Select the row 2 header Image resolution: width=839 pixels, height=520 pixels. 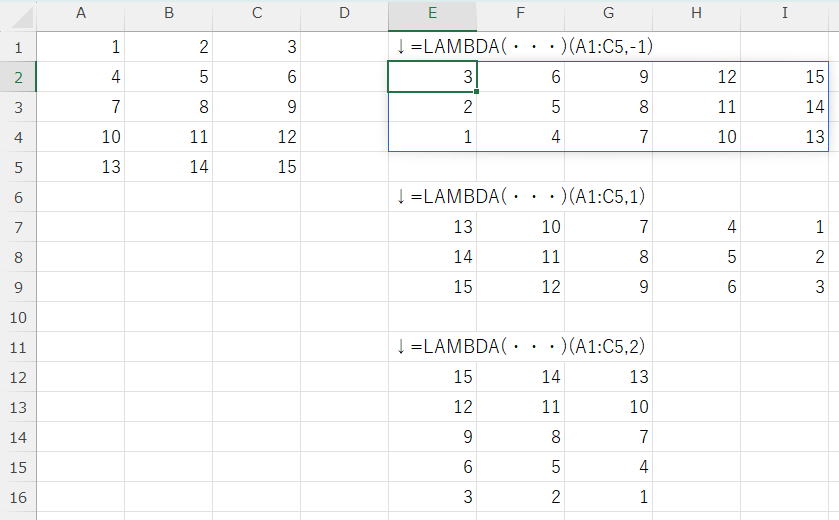(x=18, y=77)
